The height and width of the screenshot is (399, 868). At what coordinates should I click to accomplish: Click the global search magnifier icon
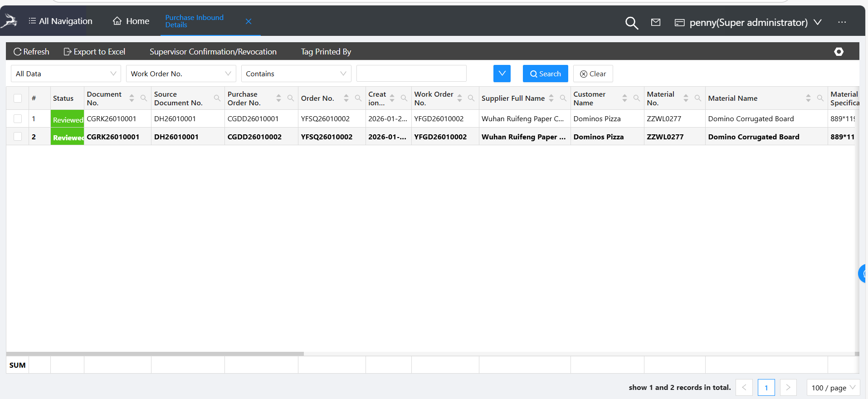click(x=631, y=23)
